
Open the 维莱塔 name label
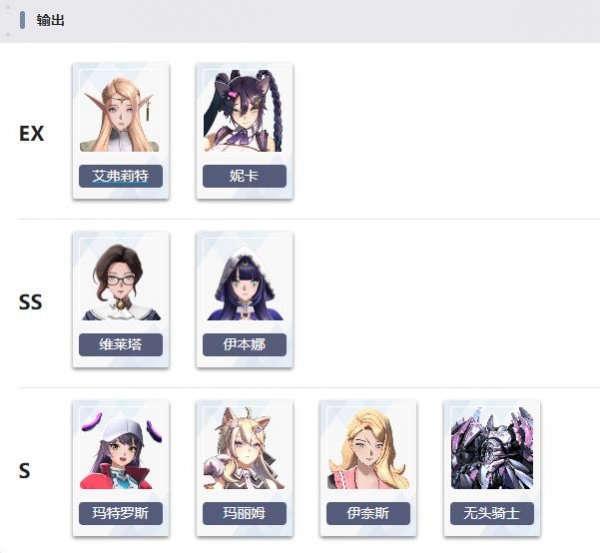(x=121, y=345)
